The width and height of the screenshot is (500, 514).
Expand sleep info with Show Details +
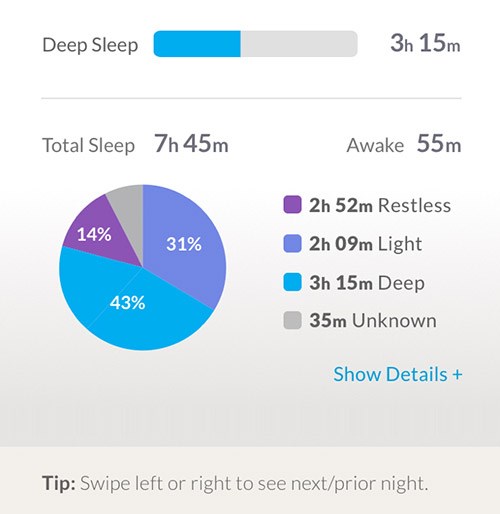click(398, 374)
